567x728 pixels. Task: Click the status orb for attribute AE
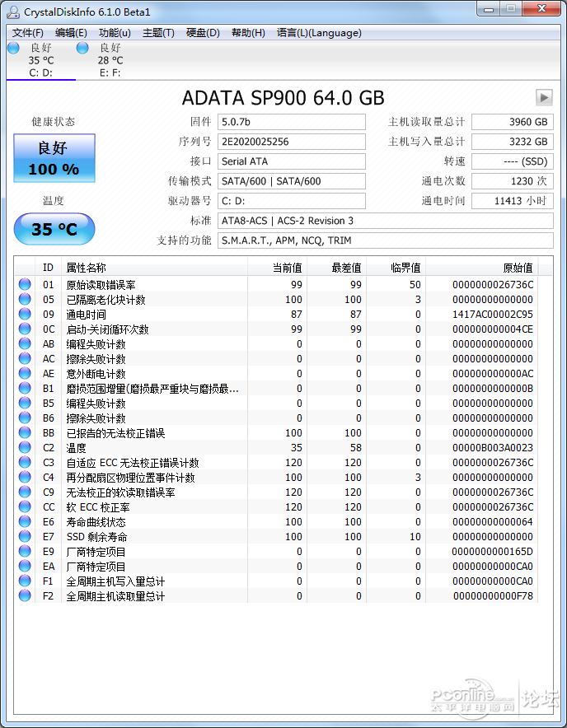click(25, 373)
